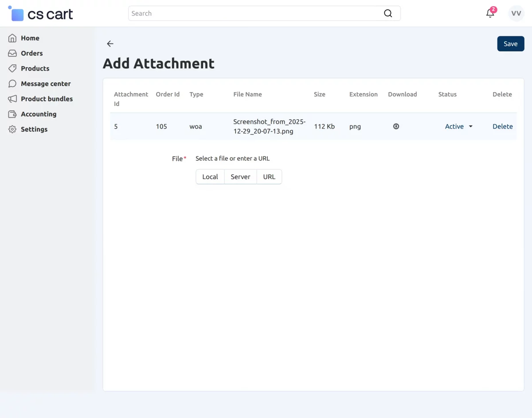Select the URL tab
Viewport: 532px width, 418px height.
[269, 176]
